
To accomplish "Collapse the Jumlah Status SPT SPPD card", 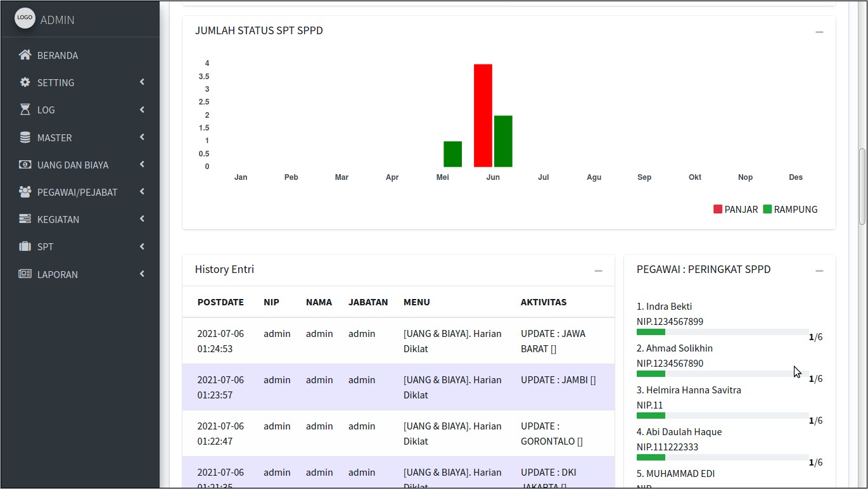I will [x=819, y=32].
